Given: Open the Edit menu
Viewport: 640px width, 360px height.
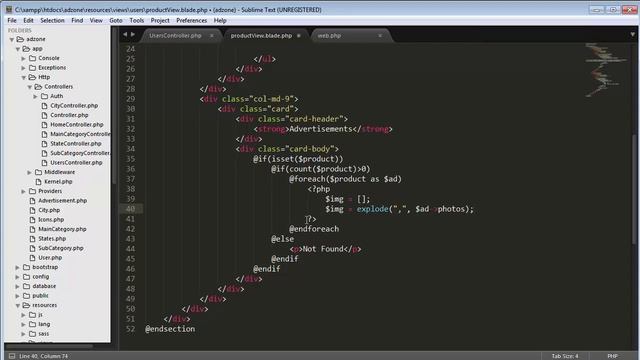Looking at the screenshot, I should 28,20.
